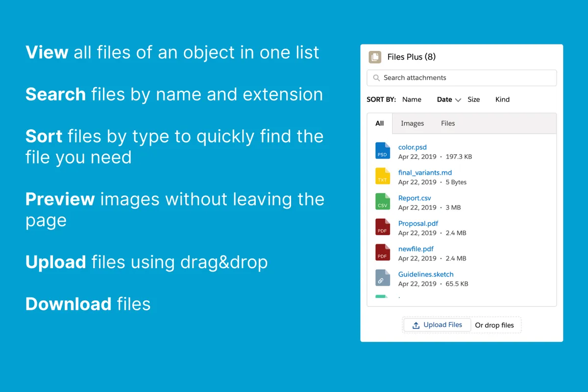Toggle Date sort direction arrow
The height and width of the screenshot is (392, 588).
point(458,100)
